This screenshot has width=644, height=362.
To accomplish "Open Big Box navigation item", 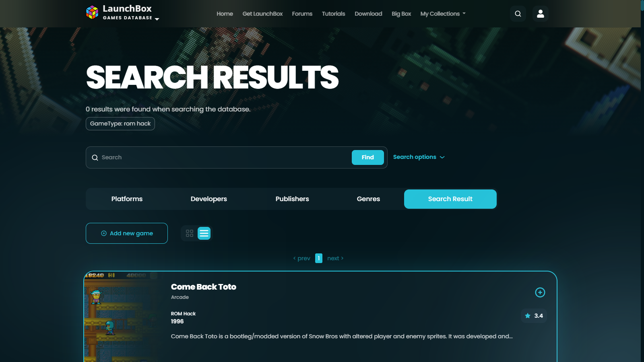I will tap(401, 14).
